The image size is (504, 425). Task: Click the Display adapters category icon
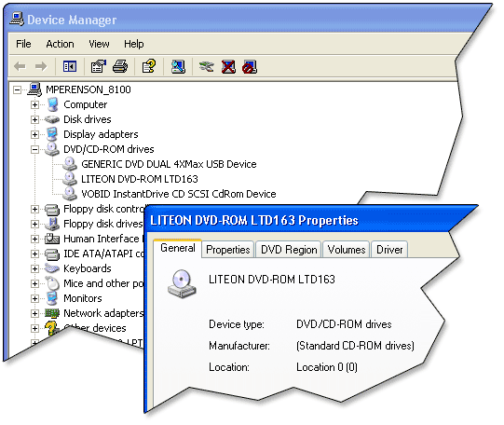click(52, 134)
